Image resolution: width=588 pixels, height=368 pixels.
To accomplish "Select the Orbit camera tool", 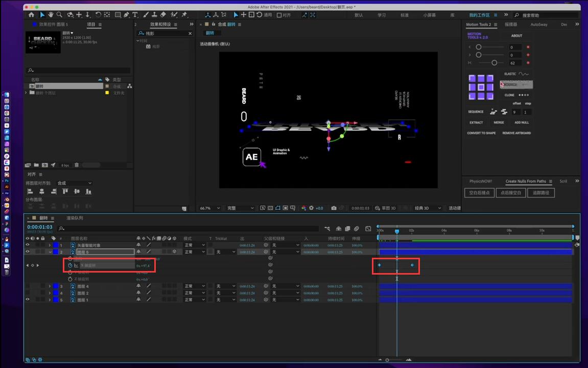I will pyautogui.click(x=70, y=15).
